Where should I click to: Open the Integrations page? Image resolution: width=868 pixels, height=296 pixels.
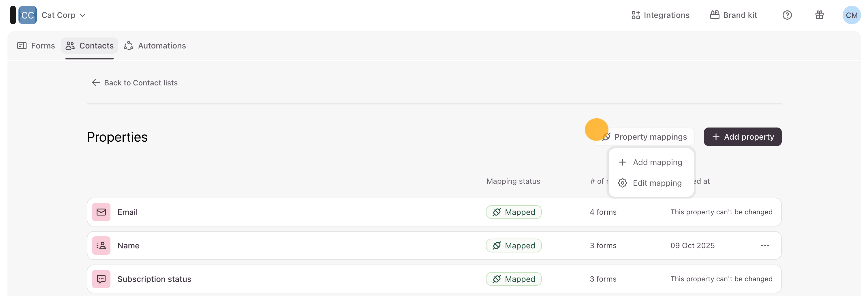pyautogui.click(x=660, y=15)
